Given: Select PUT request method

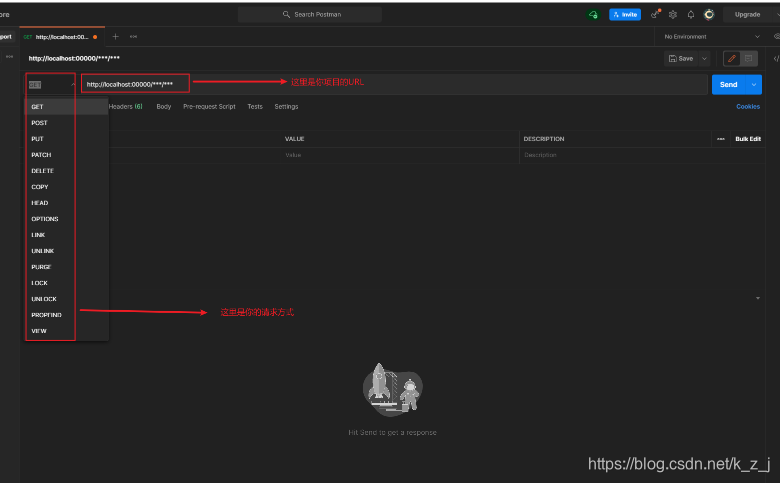Looking at the screenshot, I should (x=66, y=139).
